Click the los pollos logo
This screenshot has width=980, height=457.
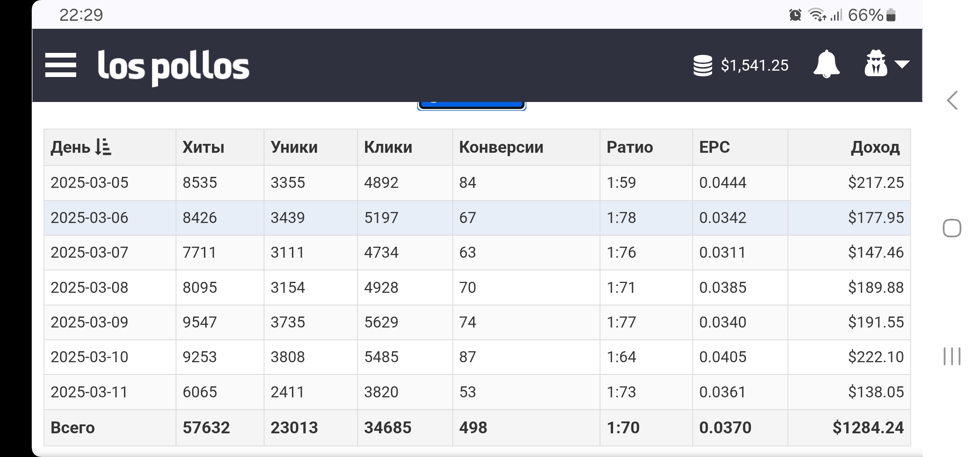[x=173, y=68]
